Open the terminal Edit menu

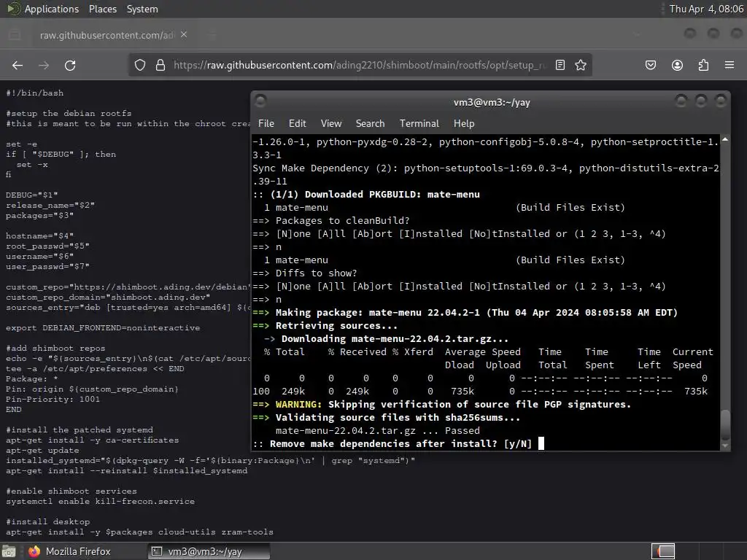[x=298, y=123]
